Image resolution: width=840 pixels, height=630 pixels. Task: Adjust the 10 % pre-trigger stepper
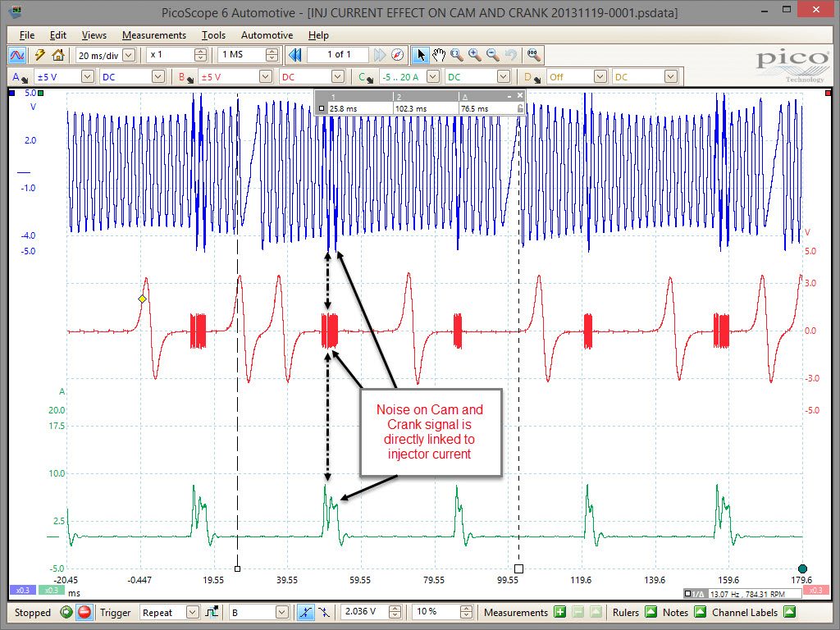coord(467,612)
